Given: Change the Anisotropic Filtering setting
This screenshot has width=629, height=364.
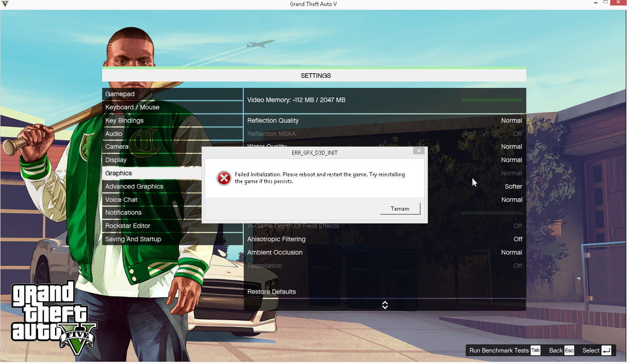Looking at the screenshot, I should tap(385, 239).
